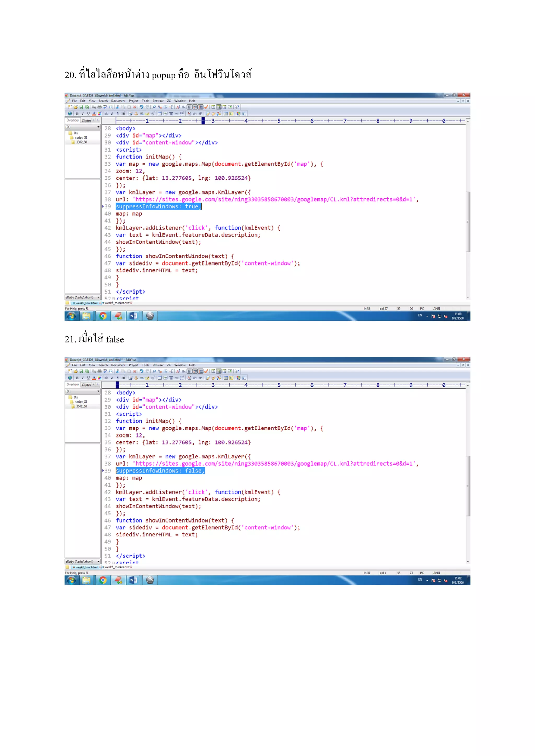Screen dimensions: 535x756
Task: Click Cut scissors icon in step 20 EditPlus
Action: pyautogui.click(x=117, y=107)
